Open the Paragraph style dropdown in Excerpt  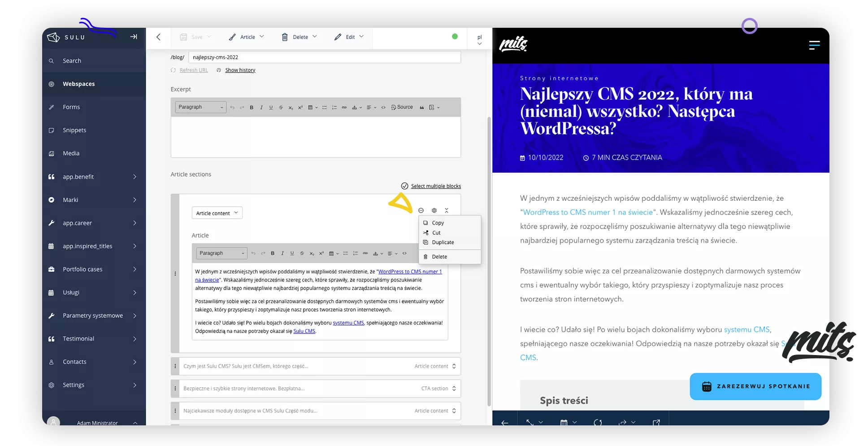click(200, 107)
